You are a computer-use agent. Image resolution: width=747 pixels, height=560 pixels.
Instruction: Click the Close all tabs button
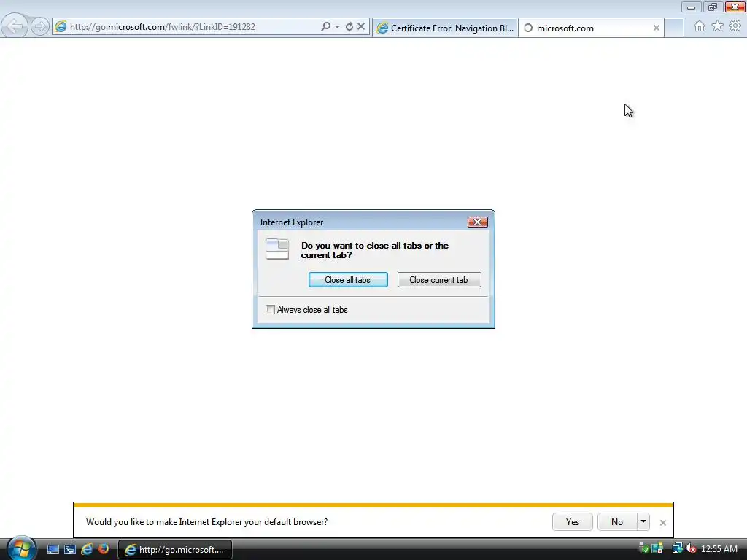pyautogui.click(x=348, y=280)
